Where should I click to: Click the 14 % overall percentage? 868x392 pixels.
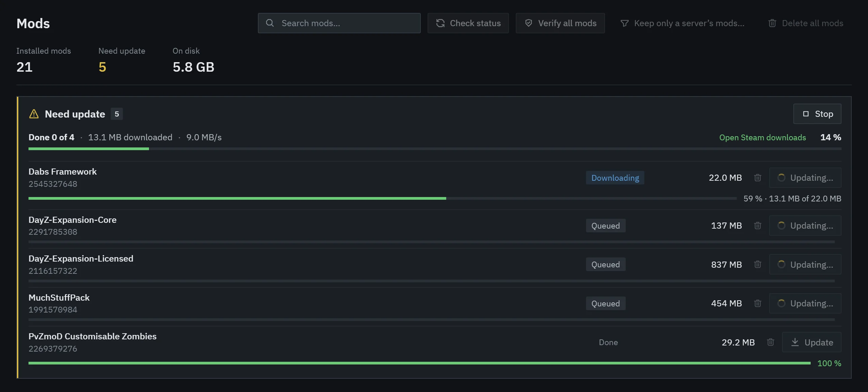click(x=831, y=137)
